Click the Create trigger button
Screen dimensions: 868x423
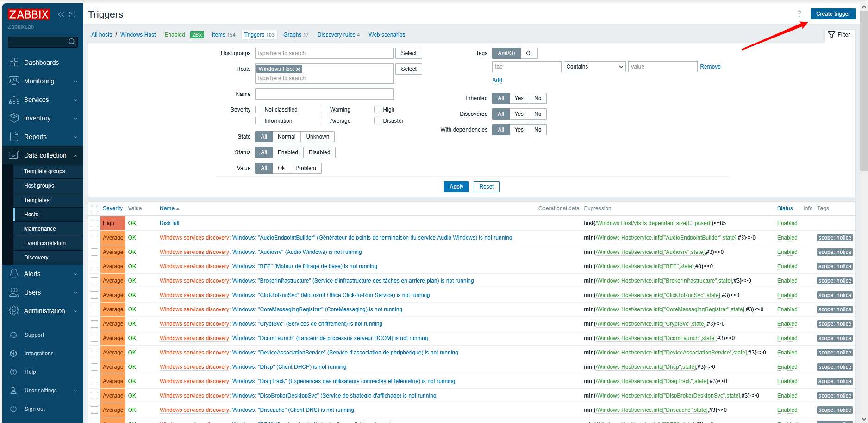point(832,14)
